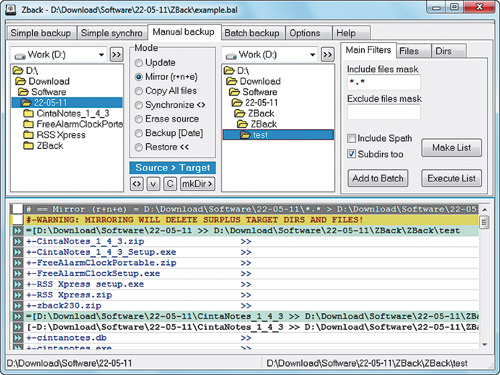This screenshot has height=375, width=500.
Task: Click the C button under mode panel
Action: point(170,184)
